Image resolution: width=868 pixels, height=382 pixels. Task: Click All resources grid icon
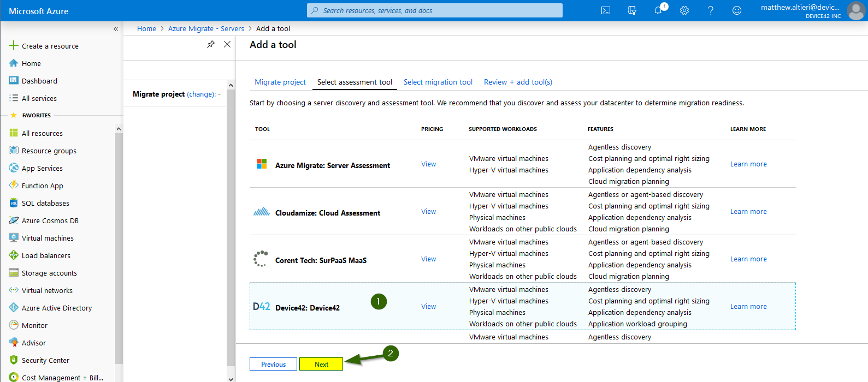(x=14, y=133)
